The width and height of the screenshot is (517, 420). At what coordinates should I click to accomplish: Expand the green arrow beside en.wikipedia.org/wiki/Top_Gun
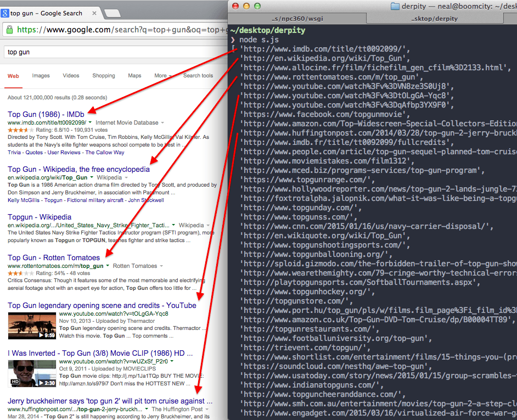[x=92, y=177]
